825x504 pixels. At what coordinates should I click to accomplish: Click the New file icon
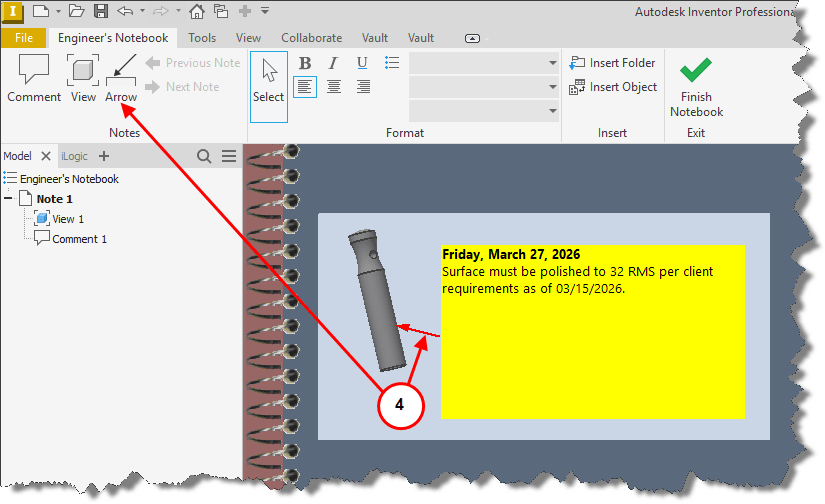[41, 11]
